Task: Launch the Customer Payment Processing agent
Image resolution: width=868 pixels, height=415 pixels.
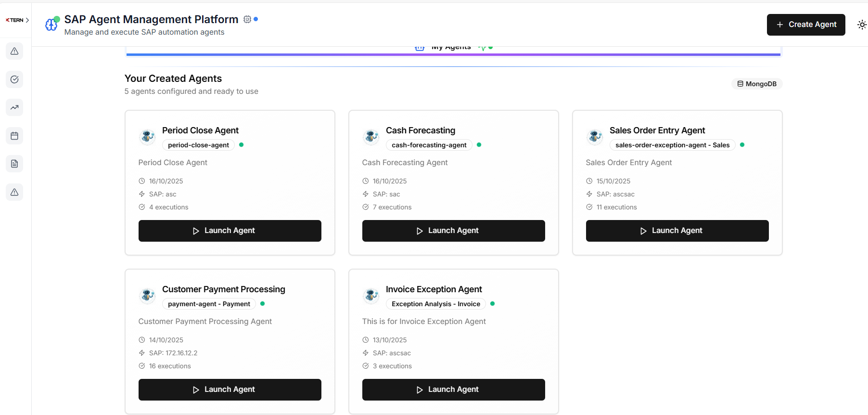Action: [230, 389]
